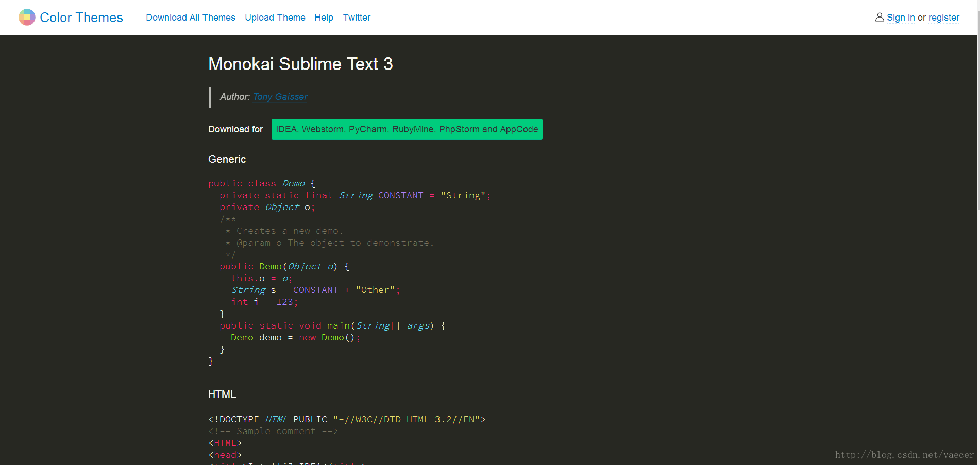The height and width of the screenshot is (465, 980).
Task: Click the Color Themes logo icon
Action: pyautogui.click(x=27, y=18)
